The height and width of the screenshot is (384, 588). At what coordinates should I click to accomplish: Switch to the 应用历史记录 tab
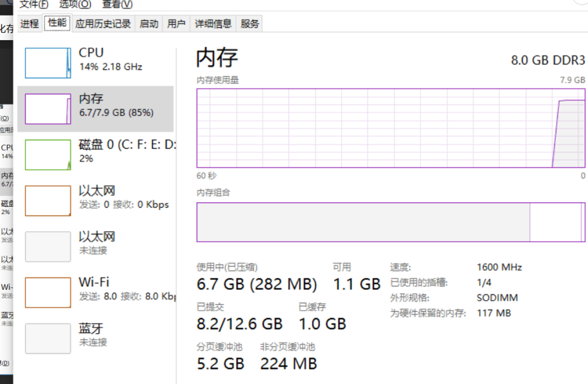coord(103,24)
